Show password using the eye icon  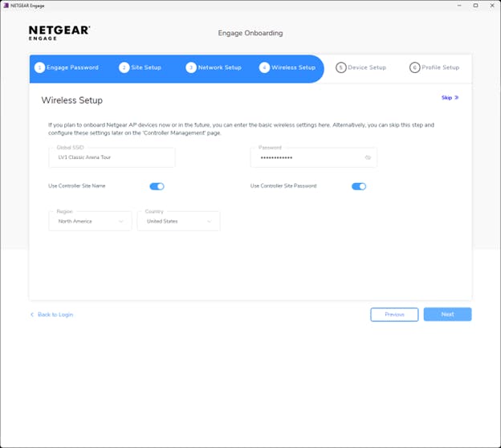[x=368, y=157]
